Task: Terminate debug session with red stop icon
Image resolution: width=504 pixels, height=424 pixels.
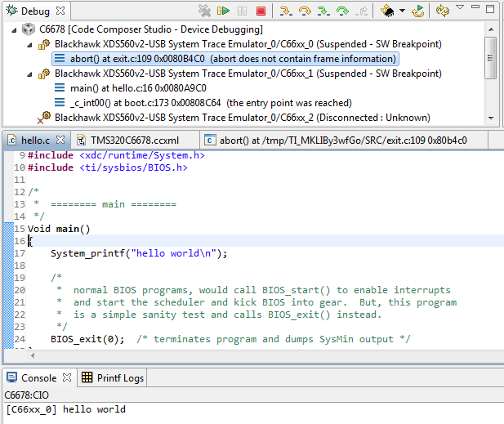Action: [261, 11]
